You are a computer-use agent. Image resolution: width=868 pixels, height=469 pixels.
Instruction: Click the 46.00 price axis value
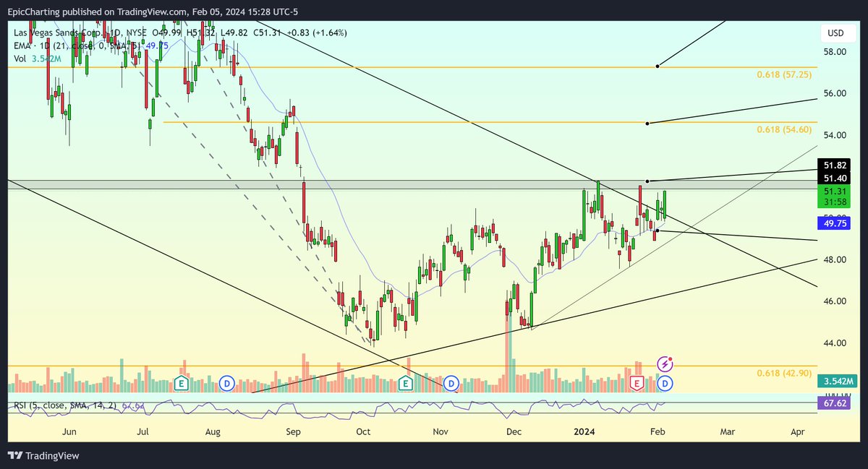click(835, 301)
